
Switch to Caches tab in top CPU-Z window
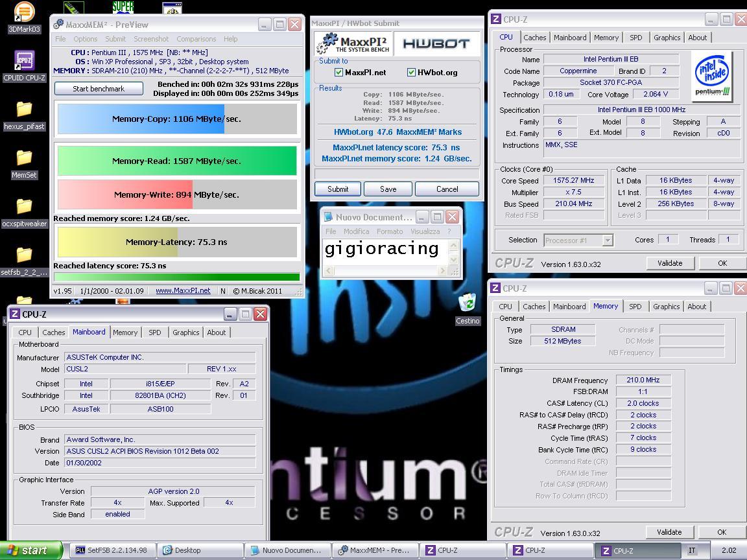point(534,38)
